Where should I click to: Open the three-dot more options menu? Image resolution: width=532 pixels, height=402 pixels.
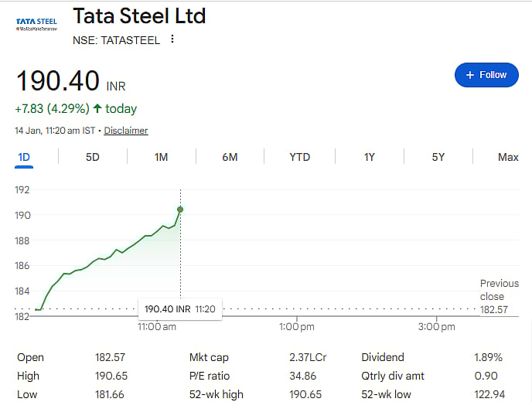pyautogui.click(x=172, y=39)
